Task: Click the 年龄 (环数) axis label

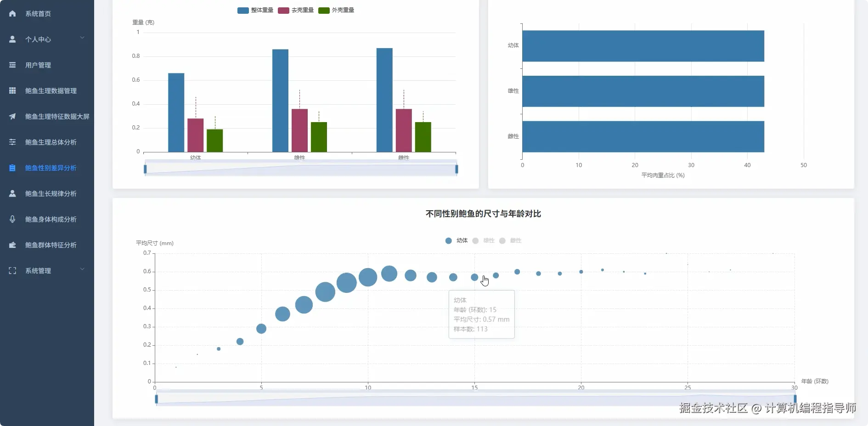Action: [815, 381]
